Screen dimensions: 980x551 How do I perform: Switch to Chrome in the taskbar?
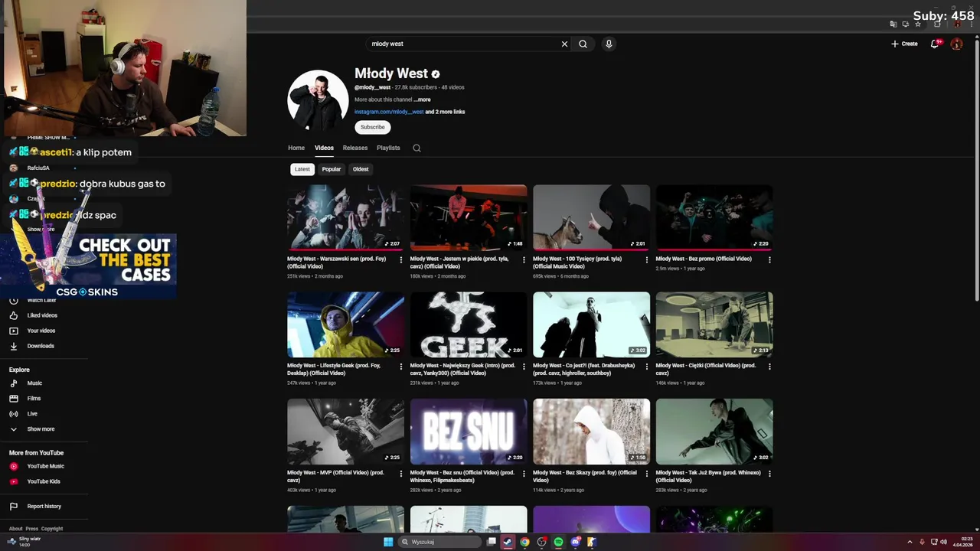tap(524, 542)
